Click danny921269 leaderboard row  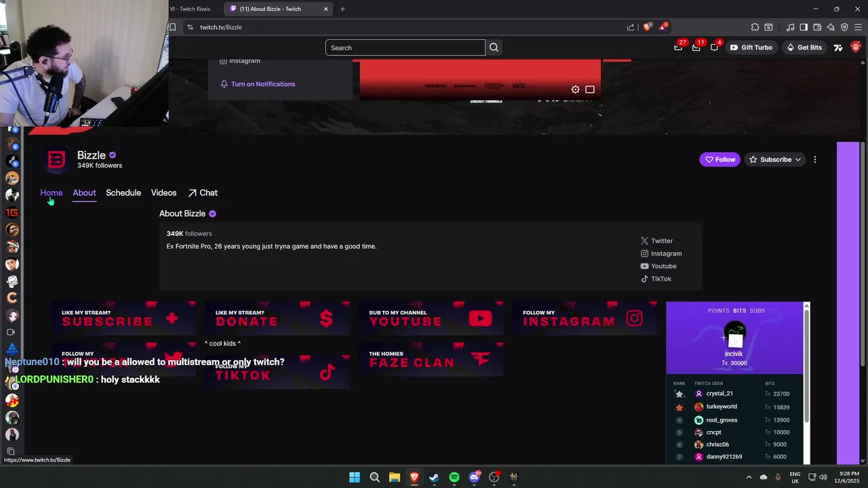click(x=735, y=457)
